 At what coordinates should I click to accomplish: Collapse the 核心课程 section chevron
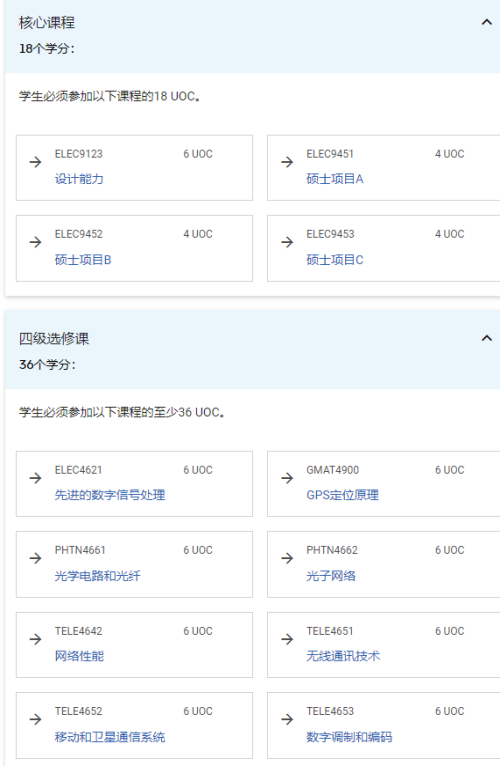[x=486, y=22]
